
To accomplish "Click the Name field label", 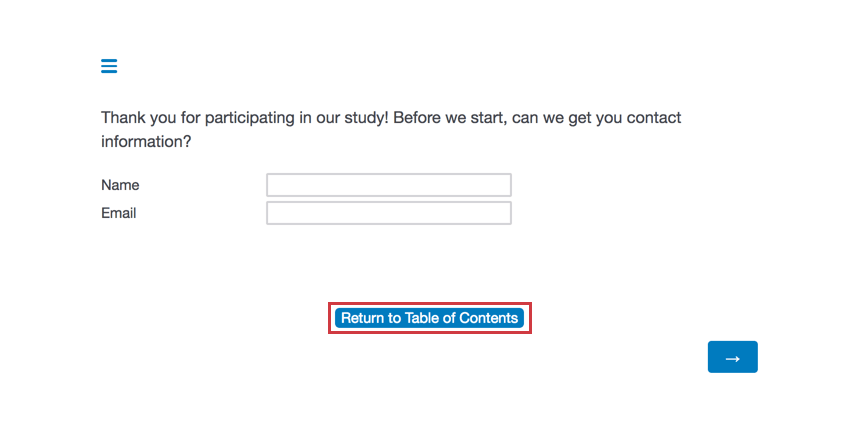I will 120,185.
